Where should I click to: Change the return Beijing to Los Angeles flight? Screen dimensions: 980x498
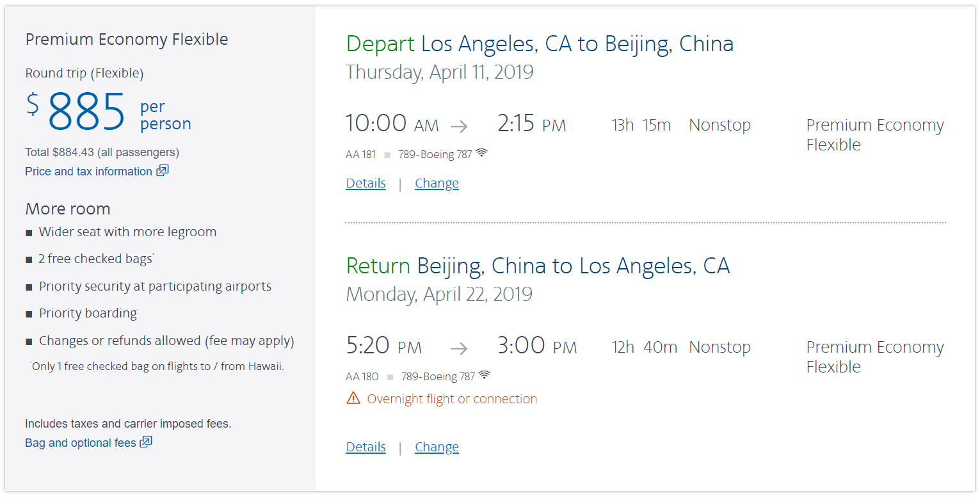[x=437, y=447]
